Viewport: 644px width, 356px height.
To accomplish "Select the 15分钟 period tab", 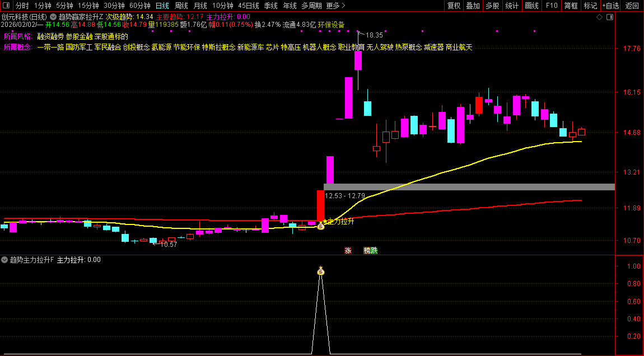I will (88, 6).
